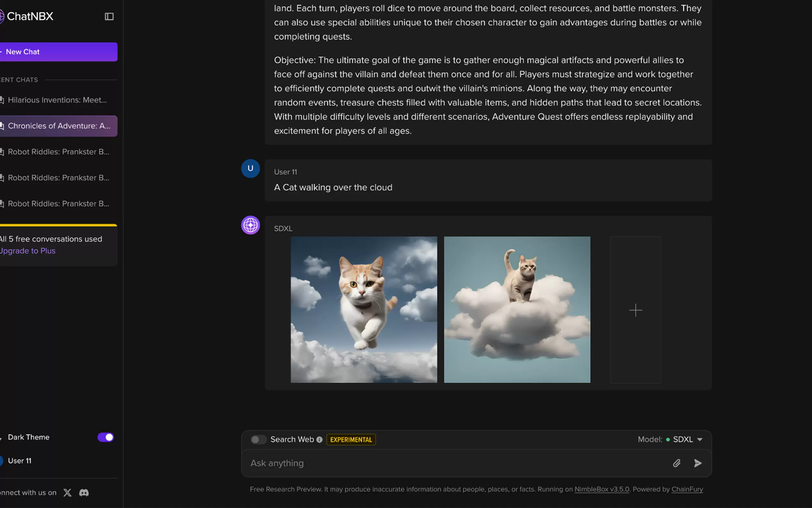Viewport: 812px width, 508px height.
Task: Start a New Chat
Action: 59,52
